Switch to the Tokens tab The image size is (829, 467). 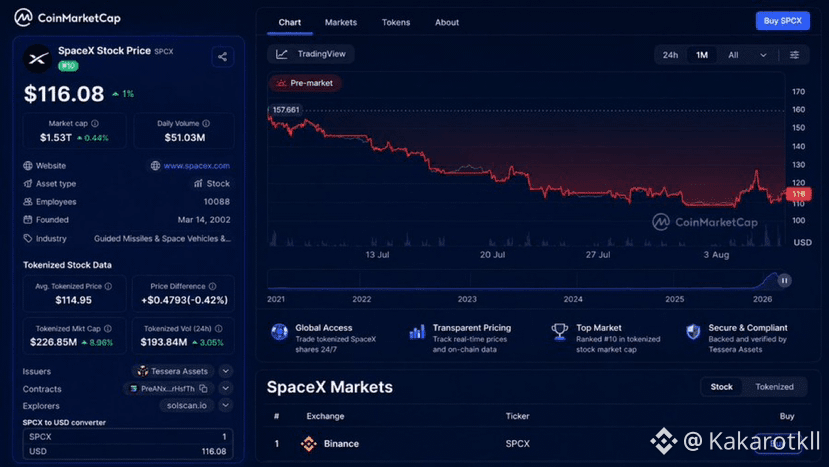(396, 23)
